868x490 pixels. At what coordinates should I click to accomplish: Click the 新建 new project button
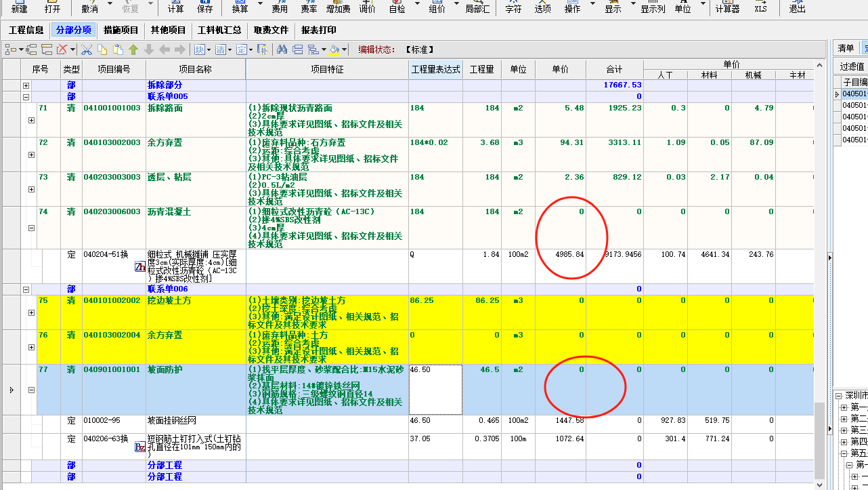19,7
